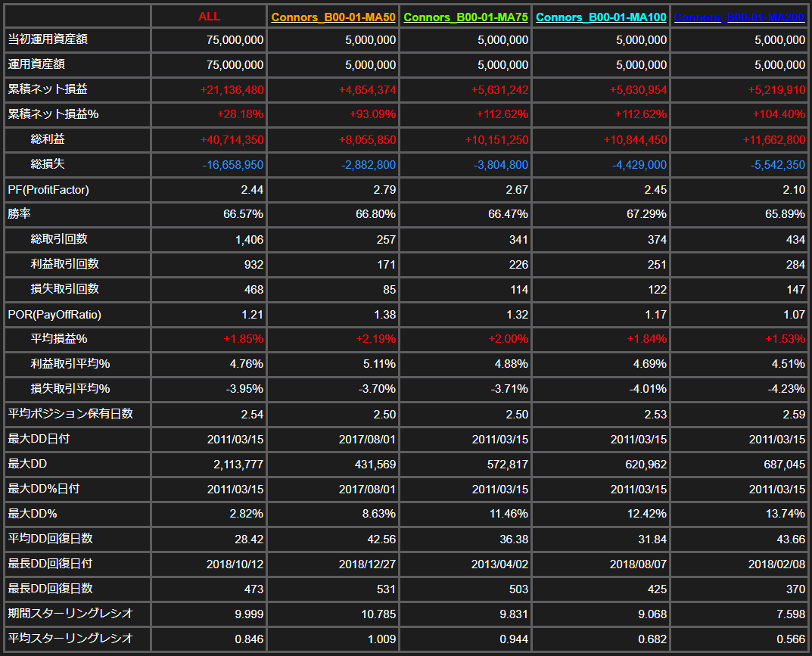Click the +40,714,350 total profit value
The height and width of the screenshot is (656, 812).
coord(232,140)
